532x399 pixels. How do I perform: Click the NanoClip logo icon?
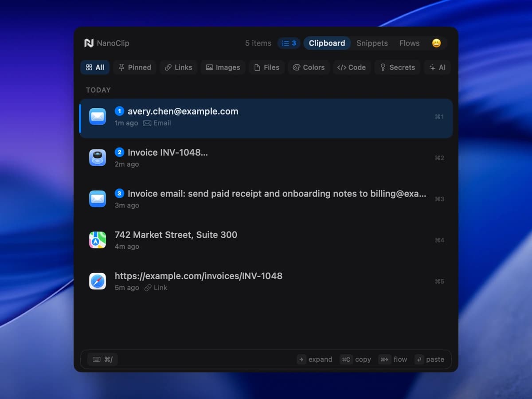click(x=89, y=43)
